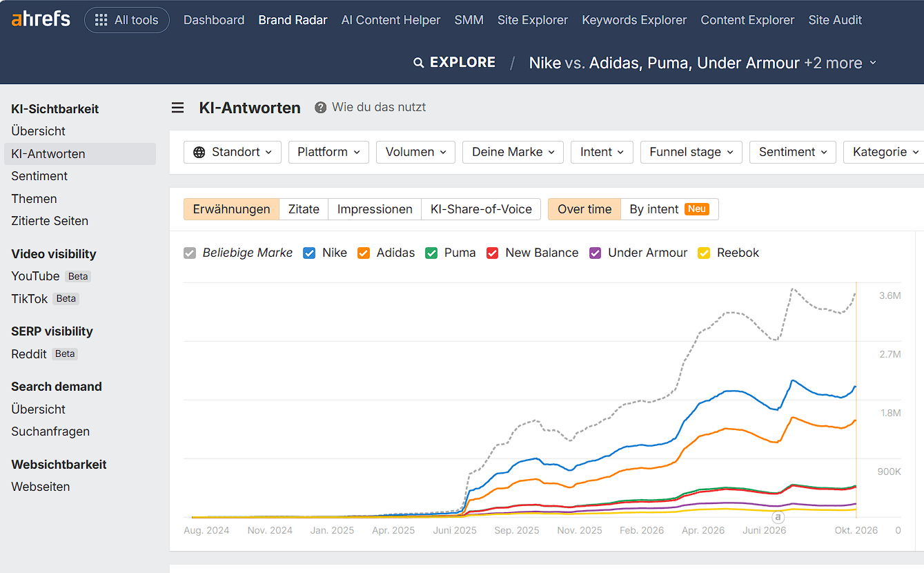The image size is (924, 573).
Task: Expand the Funnel stage dropdown
Action: pos(691,152)
